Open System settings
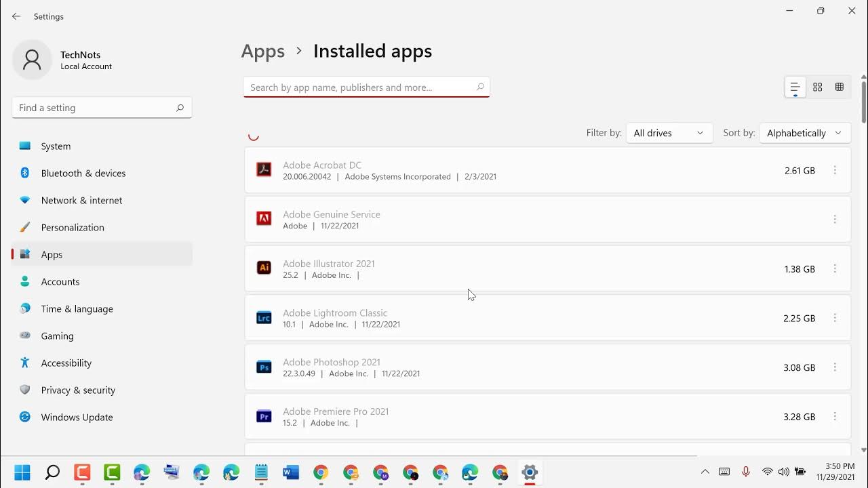 coord(102,146)
